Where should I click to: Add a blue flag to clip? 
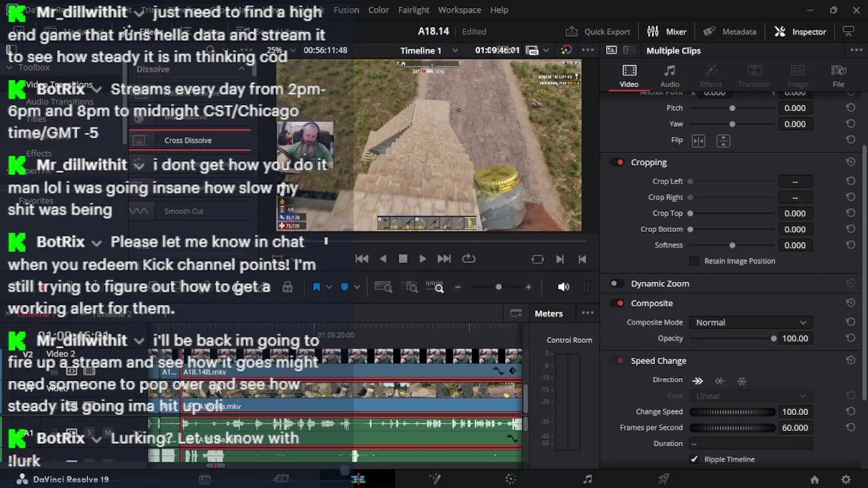pyautogui.click(x=316, y=287)
